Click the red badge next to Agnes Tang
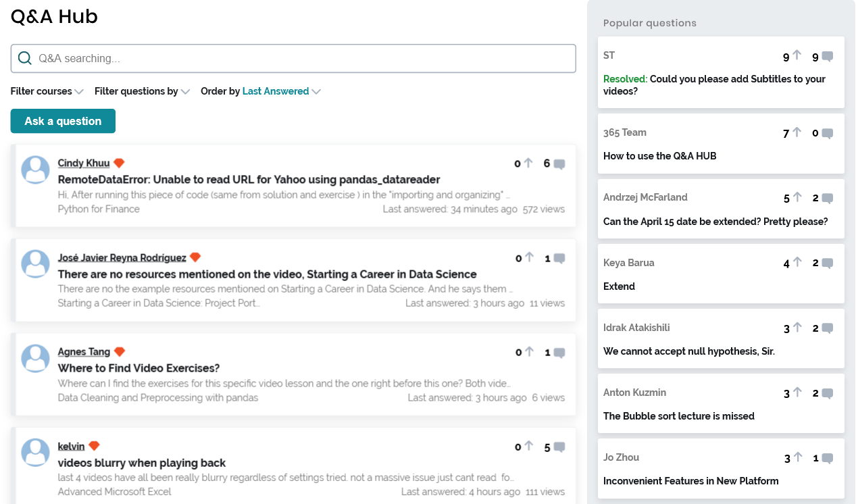The height and width of the screenshot is (504, 856). point(120,352)
